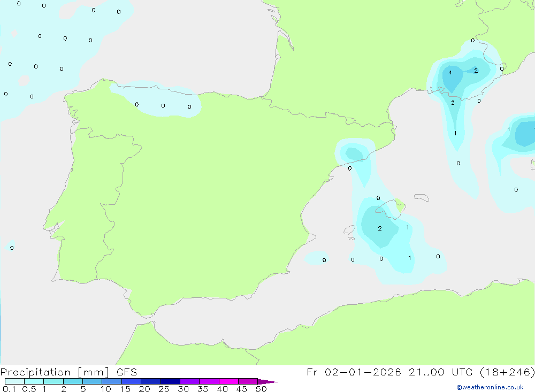Click the '4' precipitation value over southern France

(450, 72)
